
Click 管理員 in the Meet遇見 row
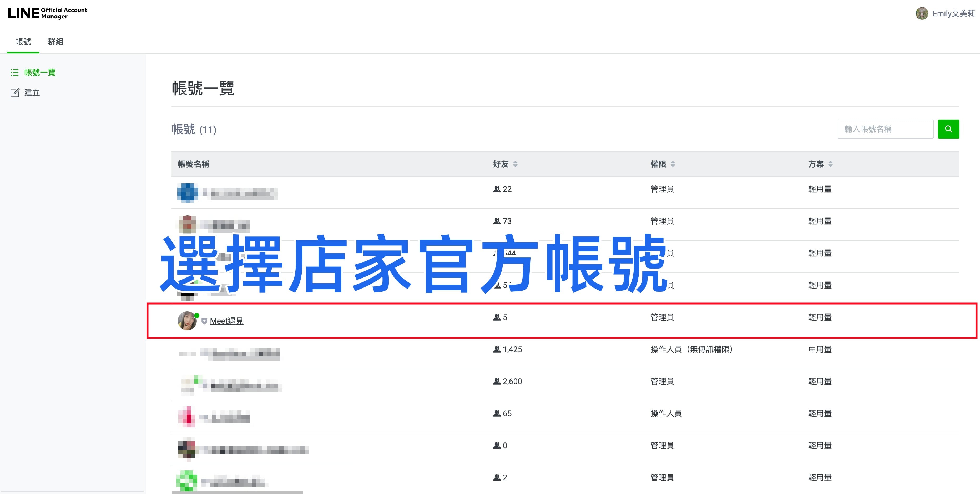coord(662,317)
